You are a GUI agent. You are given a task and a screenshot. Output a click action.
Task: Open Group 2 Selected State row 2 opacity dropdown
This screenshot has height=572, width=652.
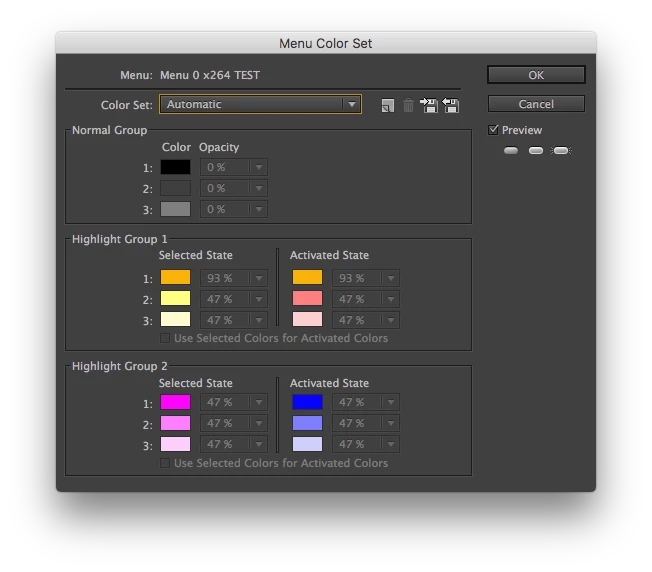[x=234, y=423]
